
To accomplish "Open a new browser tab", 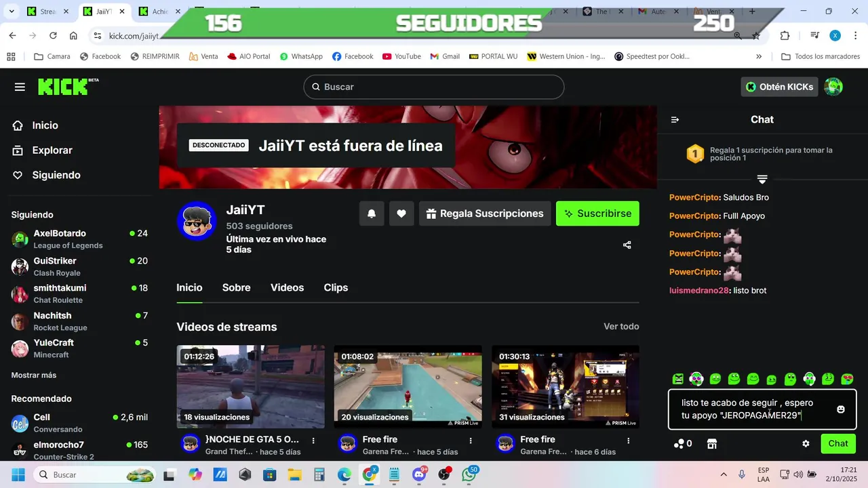I will (752, 12).
